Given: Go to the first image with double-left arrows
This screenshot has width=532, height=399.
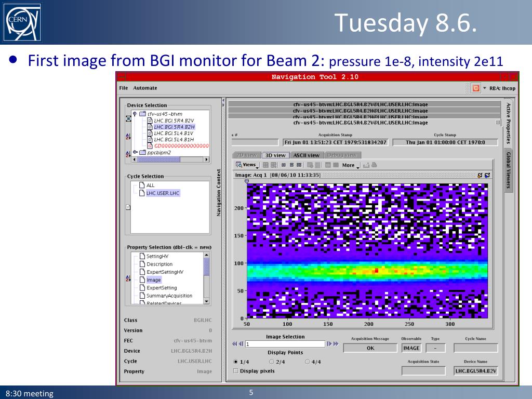Looking at the screenshot, I should tap(234, 344).
